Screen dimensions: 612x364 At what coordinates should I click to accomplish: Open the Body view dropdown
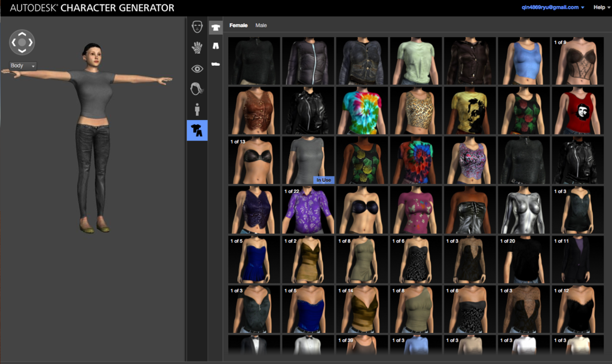coord(23,66)
